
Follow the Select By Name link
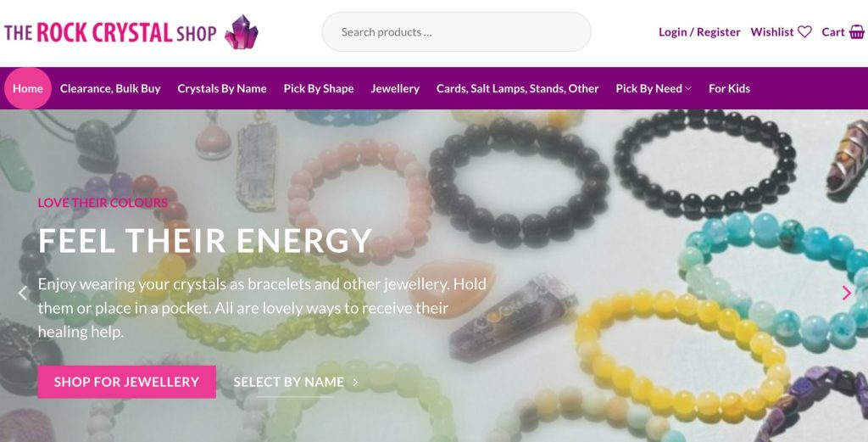288,382
